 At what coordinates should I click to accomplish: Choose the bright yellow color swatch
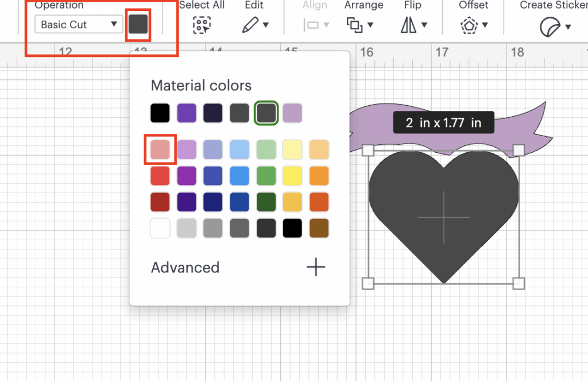point(292,176)
